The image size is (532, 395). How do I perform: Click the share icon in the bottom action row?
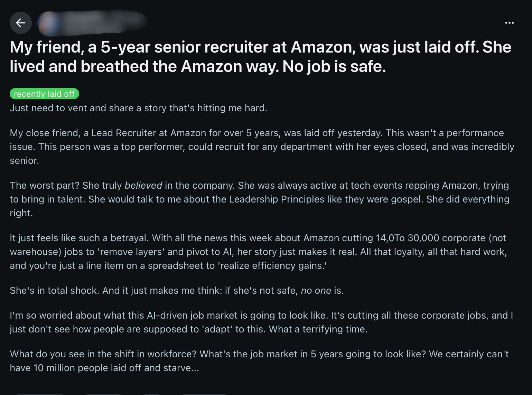pyautogui.click(x=204, y=394)
